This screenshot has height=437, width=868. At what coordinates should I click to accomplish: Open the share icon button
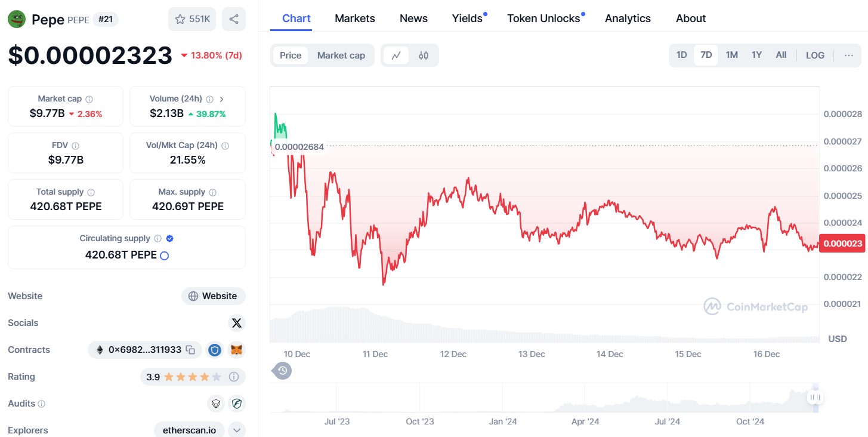tap(234, 19)
